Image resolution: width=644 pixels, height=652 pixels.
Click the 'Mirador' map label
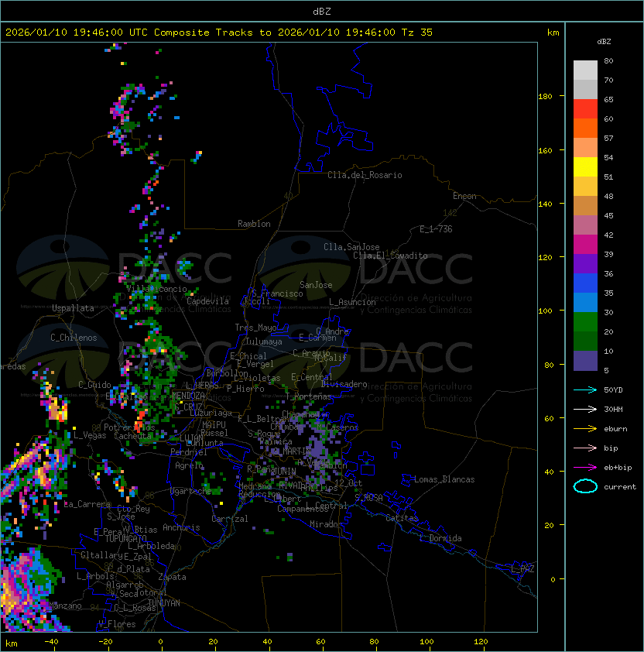point(326,524)
